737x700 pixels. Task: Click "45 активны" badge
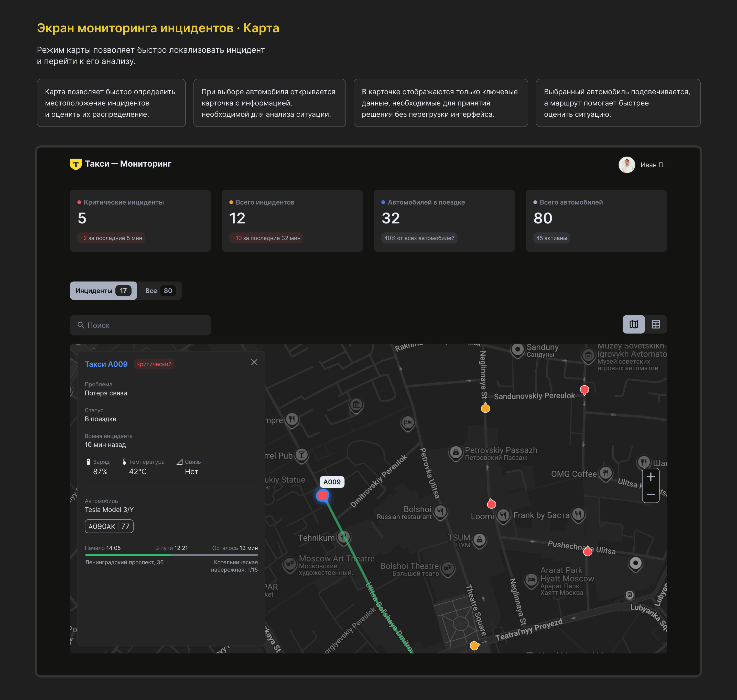point(552,238)
